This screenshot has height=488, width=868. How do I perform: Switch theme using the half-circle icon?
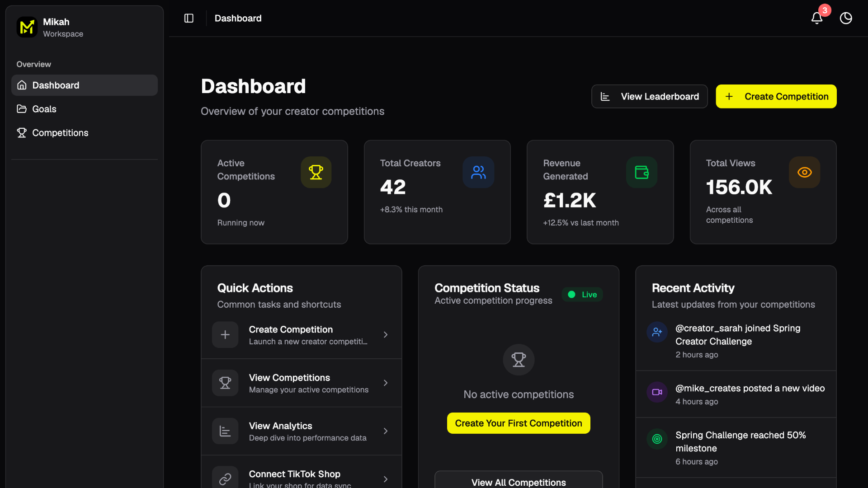pyautogui.click(x=846, y=18)
